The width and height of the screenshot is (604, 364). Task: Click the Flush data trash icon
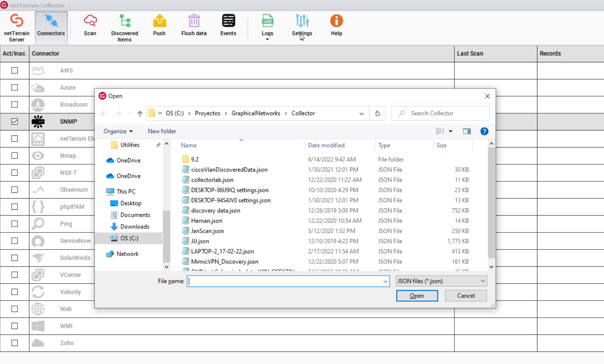pos(194,21)
